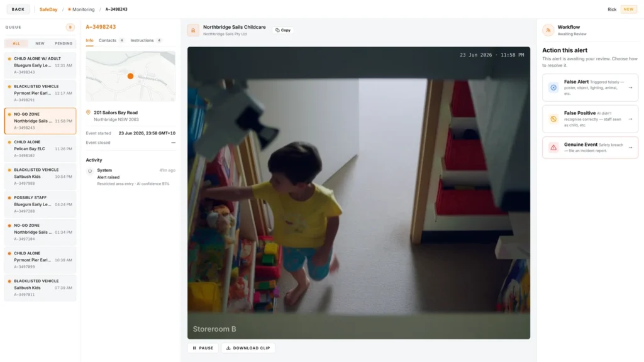Pause the video clip
The width and height of the screenshot is (644, 362).
click(203, 348)
